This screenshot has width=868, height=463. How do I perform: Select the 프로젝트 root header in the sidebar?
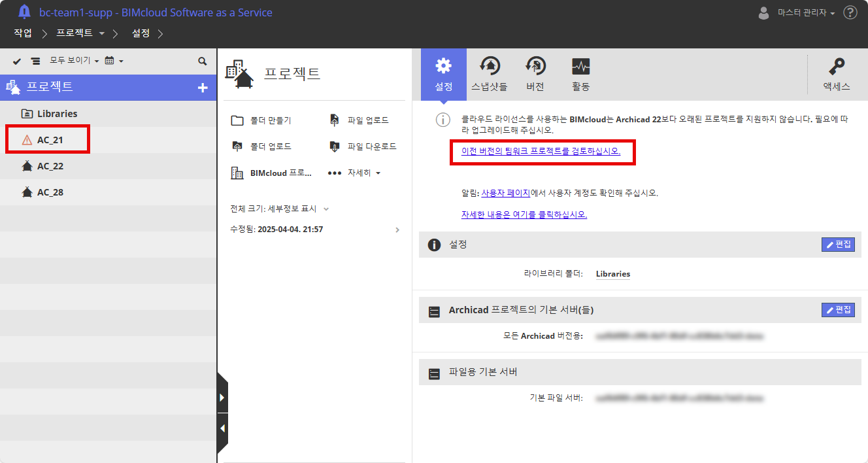tap(108, 87)
